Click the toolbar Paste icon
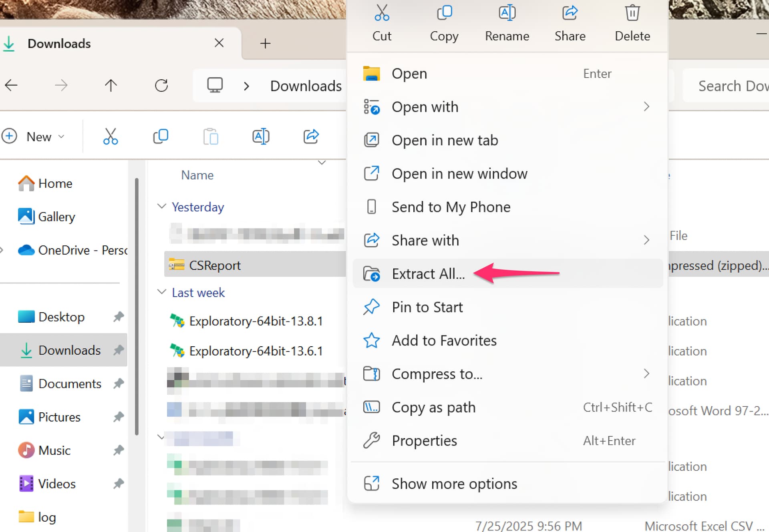The height and width of the screenshot is (532, 769). tap(211, 136)
